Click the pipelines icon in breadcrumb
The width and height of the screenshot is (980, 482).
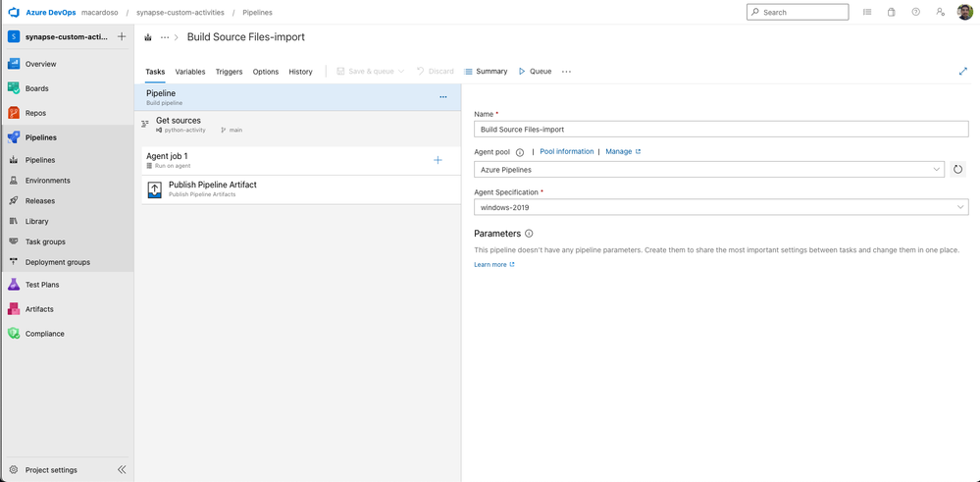tap(148, 37)
